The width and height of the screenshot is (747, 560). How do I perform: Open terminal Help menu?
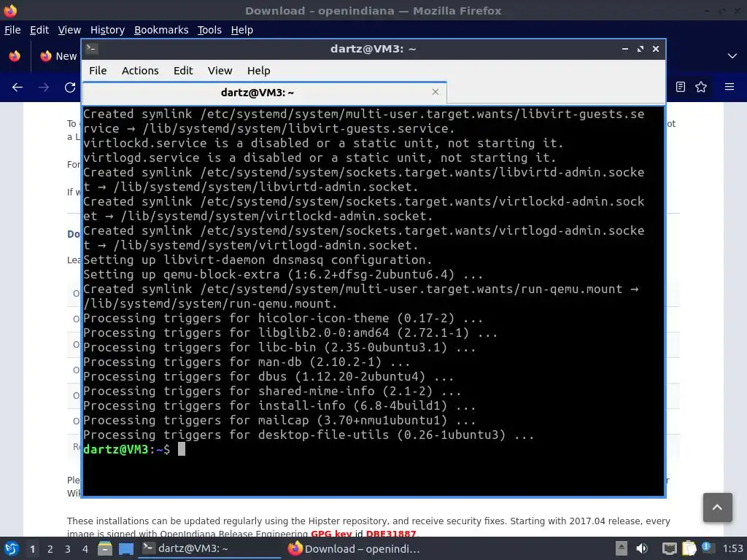(x=258, y=71)
